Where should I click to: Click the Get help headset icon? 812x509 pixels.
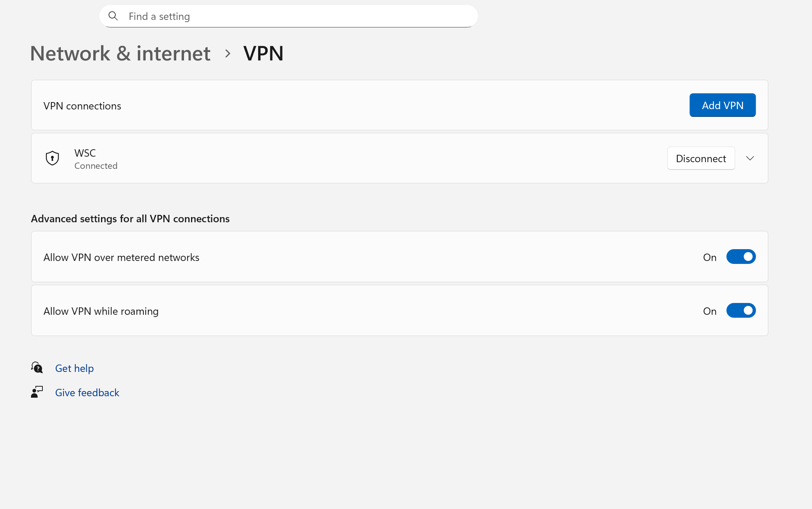37,367
